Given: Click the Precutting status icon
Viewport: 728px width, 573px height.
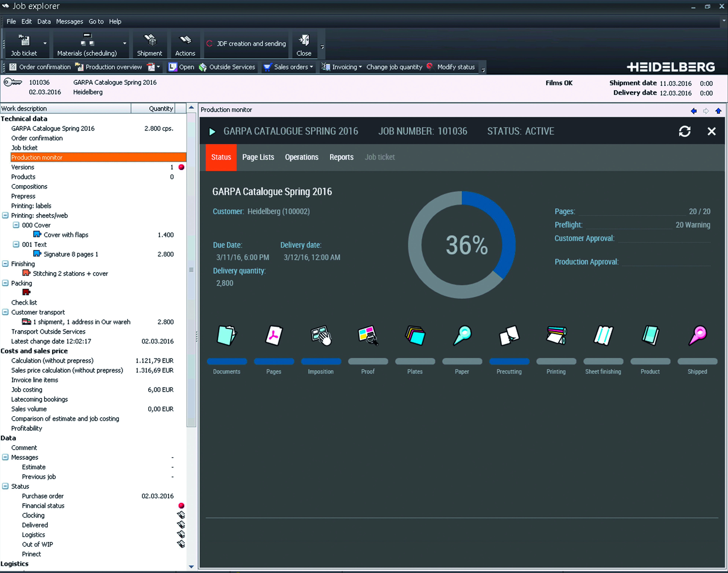Looking at the screenshot, I should click(x=509, y=336).
